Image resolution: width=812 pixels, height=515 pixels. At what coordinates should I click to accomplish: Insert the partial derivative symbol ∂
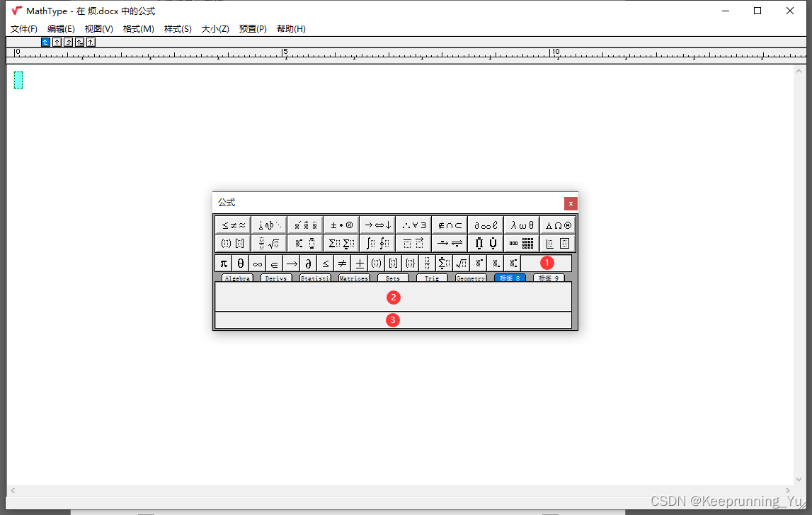click(x=308, y=264)
